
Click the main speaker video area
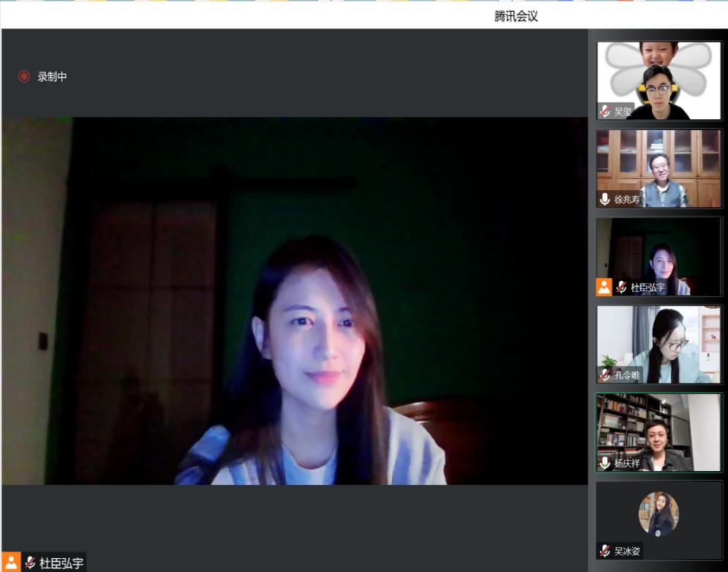coord(294,300)
